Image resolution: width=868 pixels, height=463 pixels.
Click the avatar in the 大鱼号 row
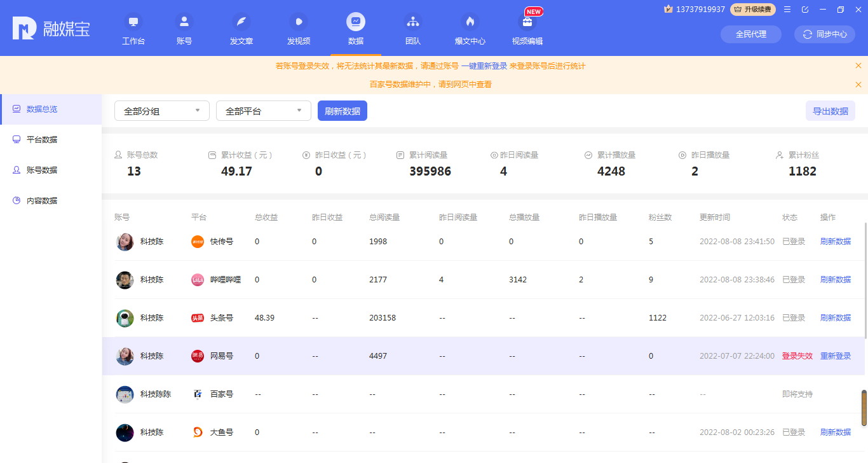(x=125, y=432)
